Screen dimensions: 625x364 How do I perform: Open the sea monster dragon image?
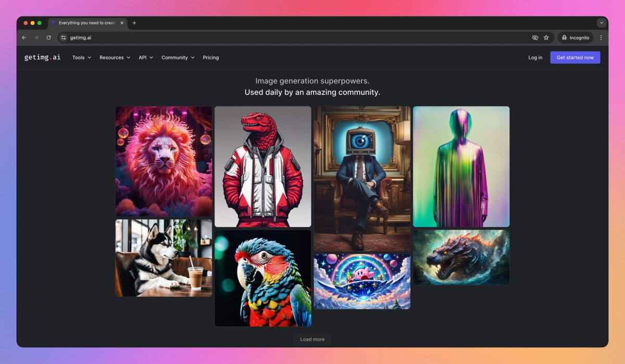(x=461, y=257)
